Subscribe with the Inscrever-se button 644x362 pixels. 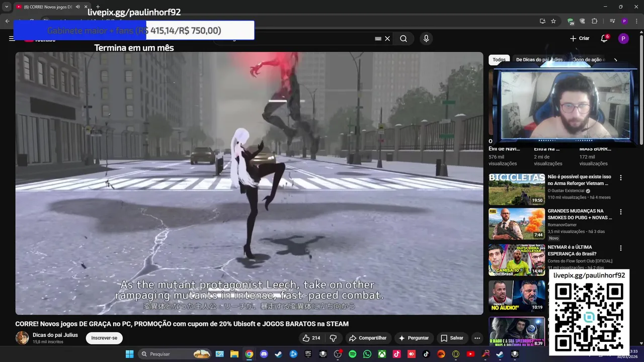[x=104, y=338]
